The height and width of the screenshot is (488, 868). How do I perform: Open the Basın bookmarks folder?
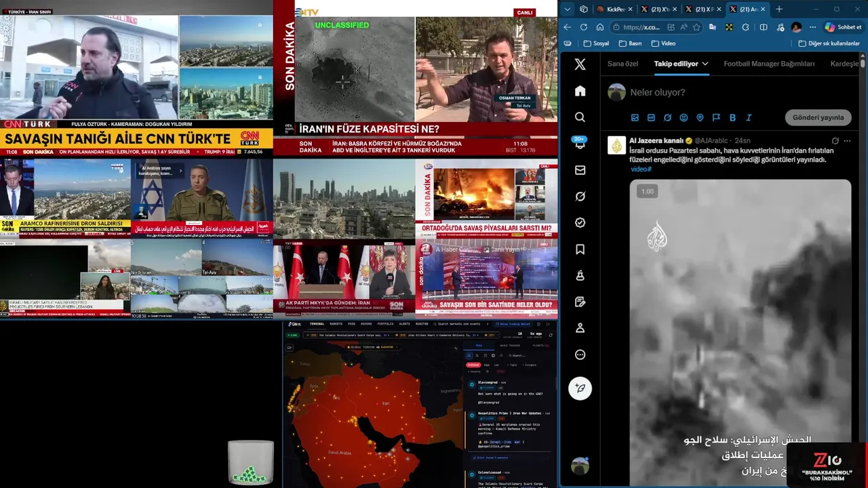pos(630,43)
